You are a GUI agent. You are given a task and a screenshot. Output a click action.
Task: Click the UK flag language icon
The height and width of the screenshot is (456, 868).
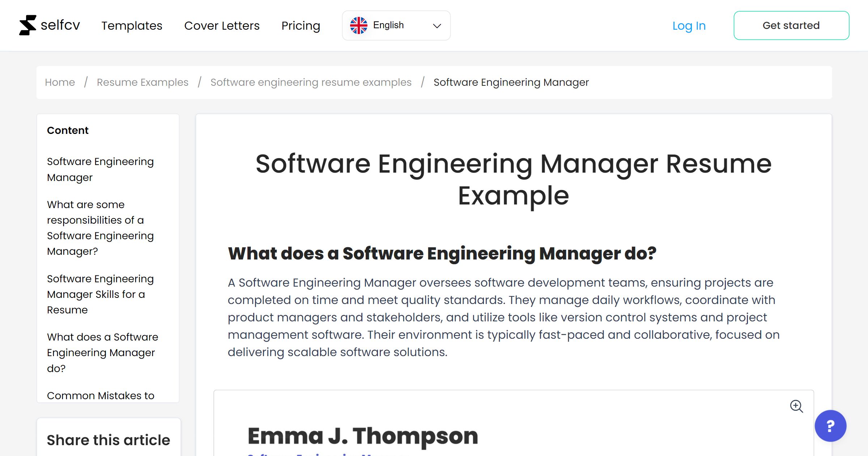pos(358,25)
